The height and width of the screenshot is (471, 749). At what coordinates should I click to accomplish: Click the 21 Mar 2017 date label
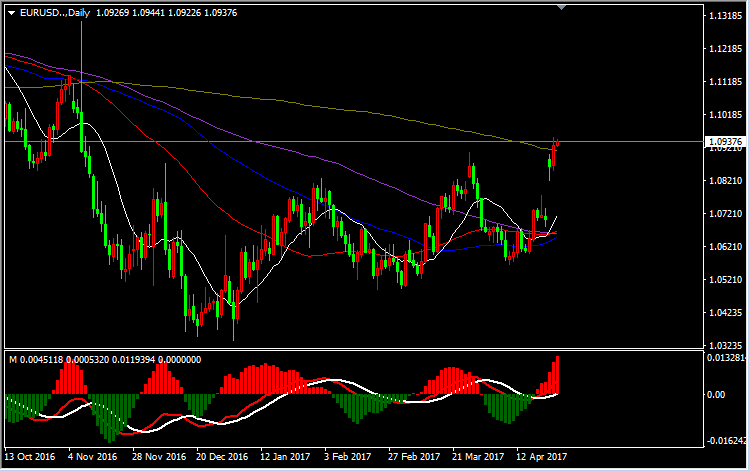pyautogui.click(x=478, y=457)
